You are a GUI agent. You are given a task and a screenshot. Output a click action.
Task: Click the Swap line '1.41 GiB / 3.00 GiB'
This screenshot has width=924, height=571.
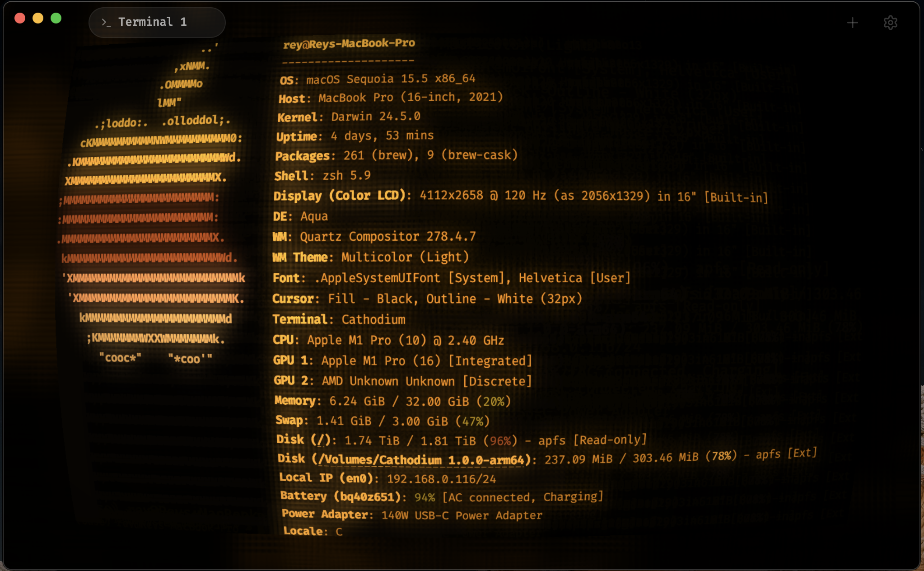(382, 421)
